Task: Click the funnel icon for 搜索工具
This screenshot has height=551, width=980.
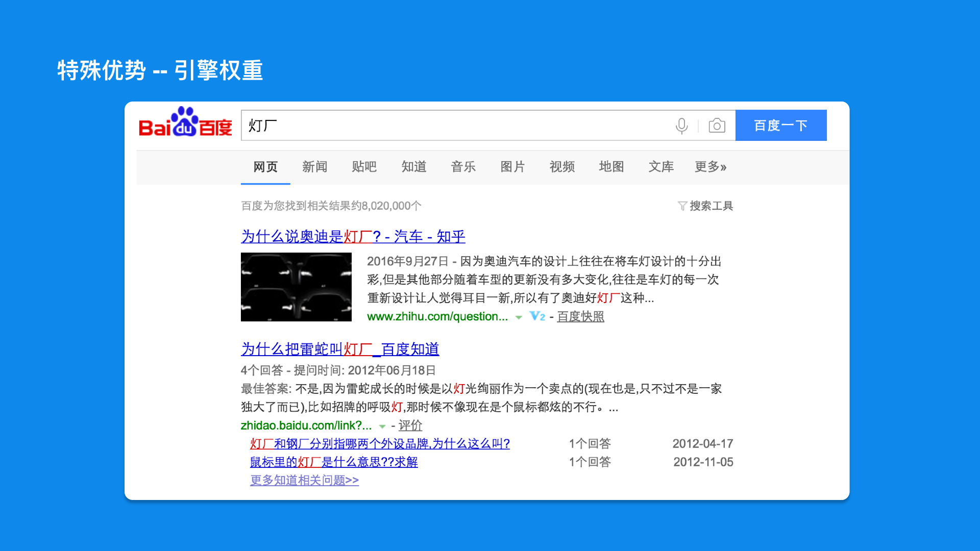Action: tap(682, 206)
